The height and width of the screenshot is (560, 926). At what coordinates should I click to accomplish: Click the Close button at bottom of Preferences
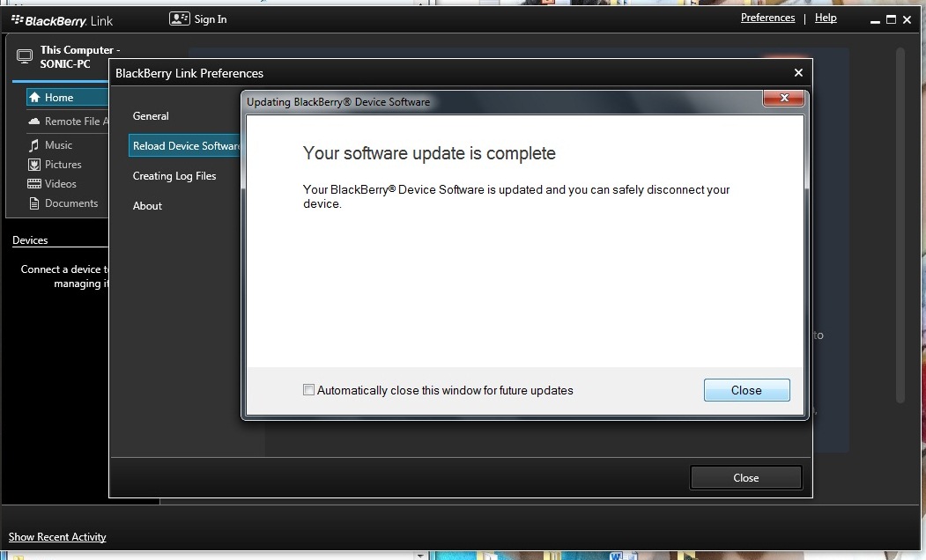pos(746,477)
